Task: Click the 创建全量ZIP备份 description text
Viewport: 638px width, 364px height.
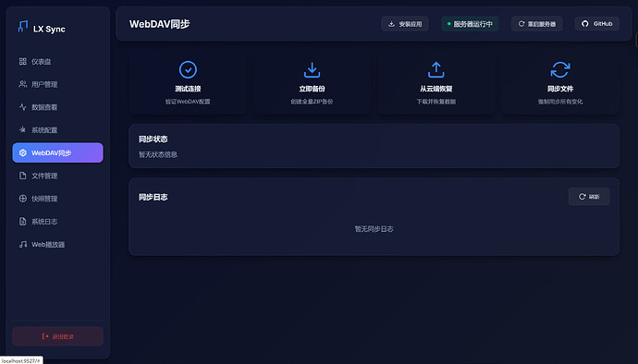Action: (313, 102)
